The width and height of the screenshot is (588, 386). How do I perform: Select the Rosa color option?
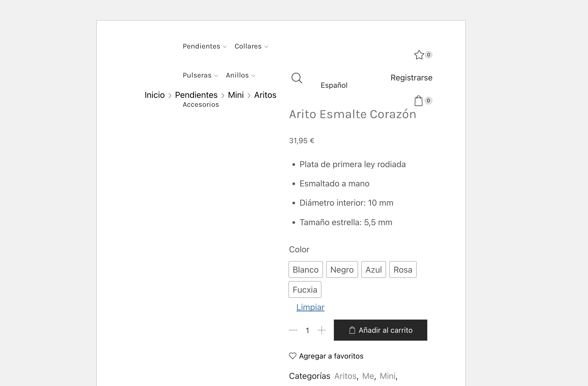click(x=403, y=269)
